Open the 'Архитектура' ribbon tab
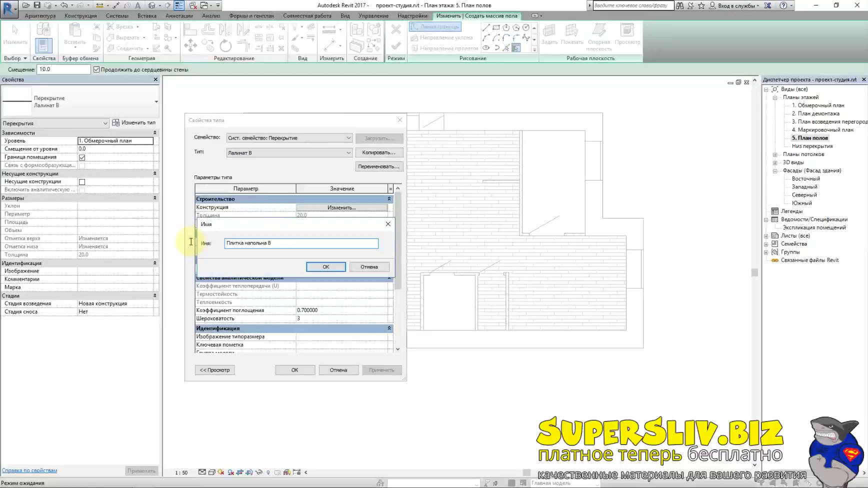 coord(40,16)
